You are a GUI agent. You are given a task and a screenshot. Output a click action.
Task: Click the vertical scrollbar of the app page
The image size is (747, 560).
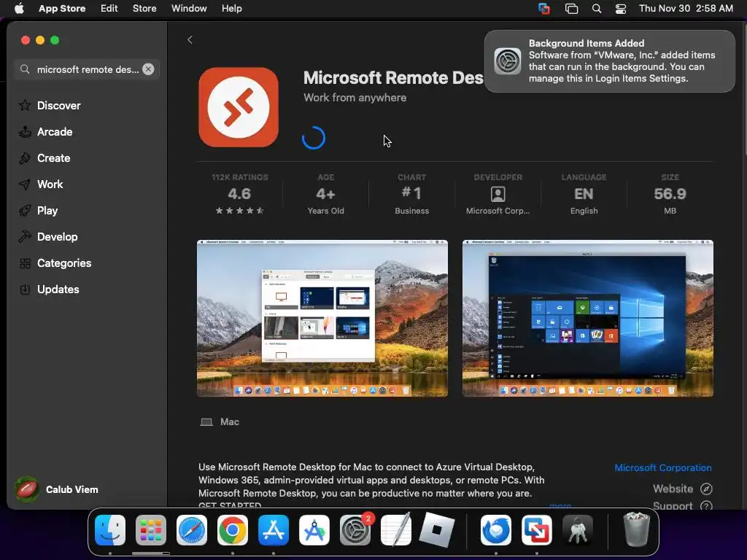pos(744,88)
